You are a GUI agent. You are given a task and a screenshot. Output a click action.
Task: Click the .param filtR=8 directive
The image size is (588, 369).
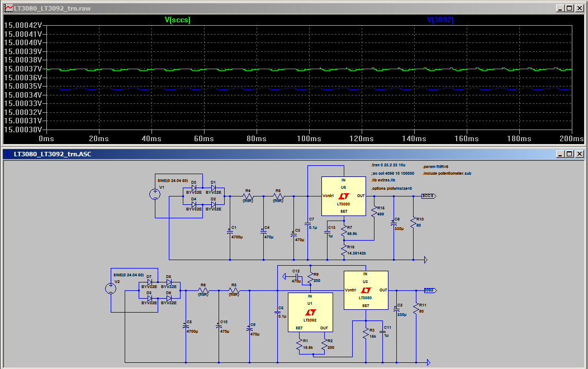click(435, 167)
